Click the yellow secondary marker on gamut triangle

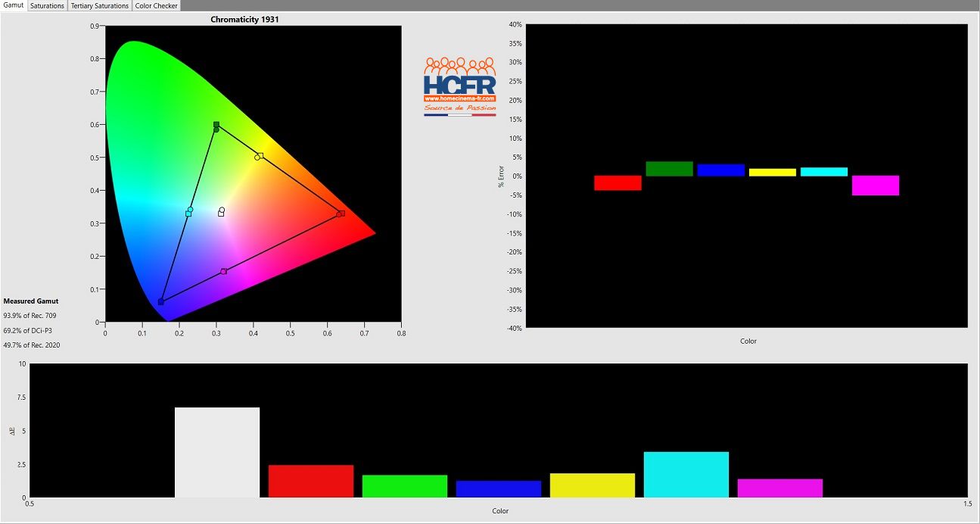coord(260,156)
